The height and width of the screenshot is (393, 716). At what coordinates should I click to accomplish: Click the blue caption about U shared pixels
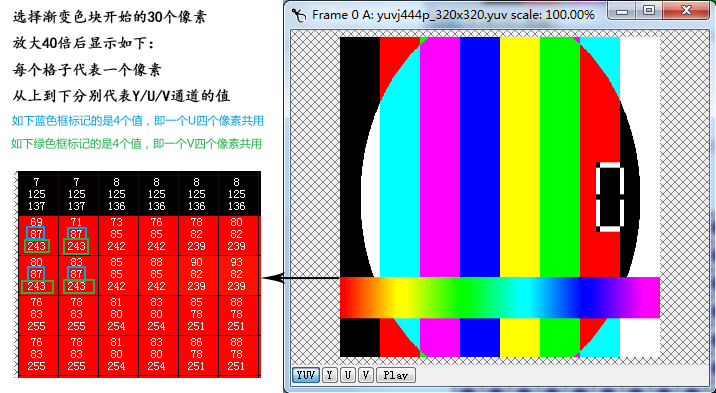coord(138,121)
